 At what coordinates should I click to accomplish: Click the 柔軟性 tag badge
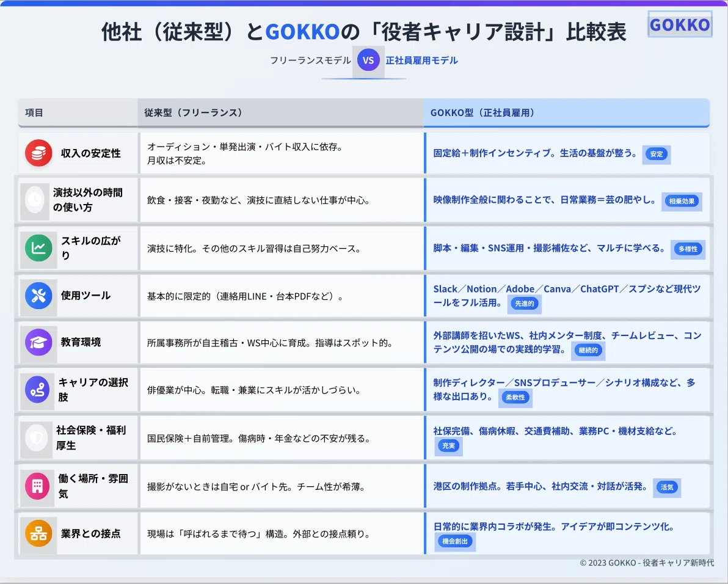point(515,398)
